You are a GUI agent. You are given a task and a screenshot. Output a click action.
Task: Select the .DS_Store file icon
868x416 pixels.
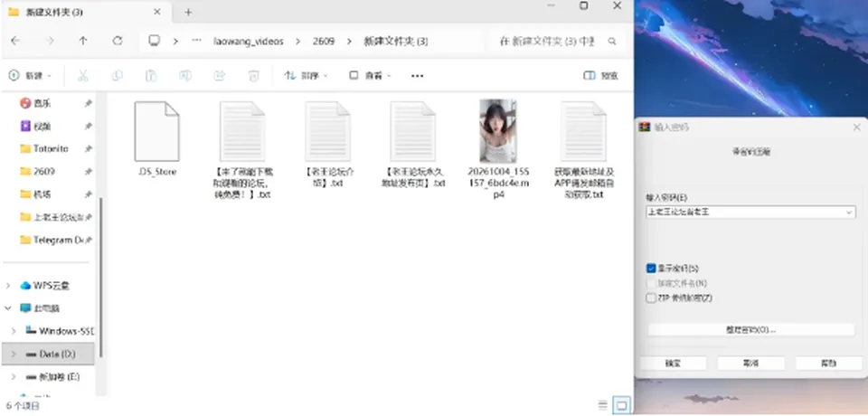pyautogui.click(x=157, y=131)
